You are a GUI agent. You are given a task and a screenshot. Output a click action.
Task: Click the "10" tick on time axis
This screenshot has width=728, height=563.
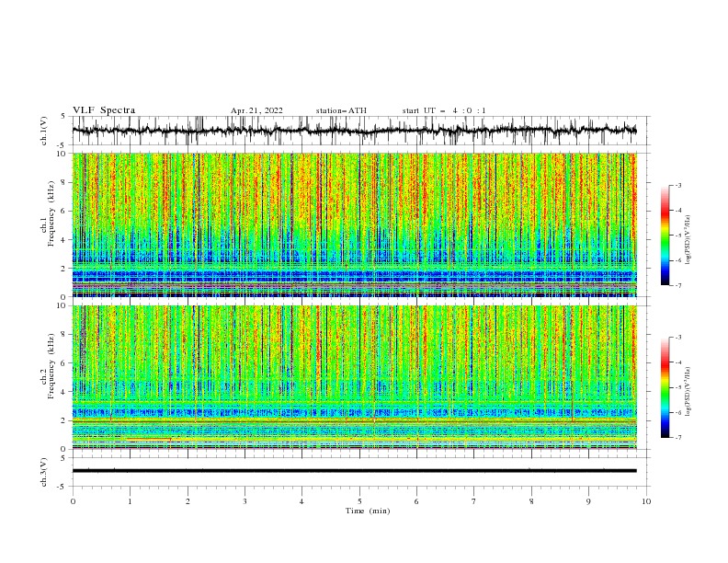646,501
